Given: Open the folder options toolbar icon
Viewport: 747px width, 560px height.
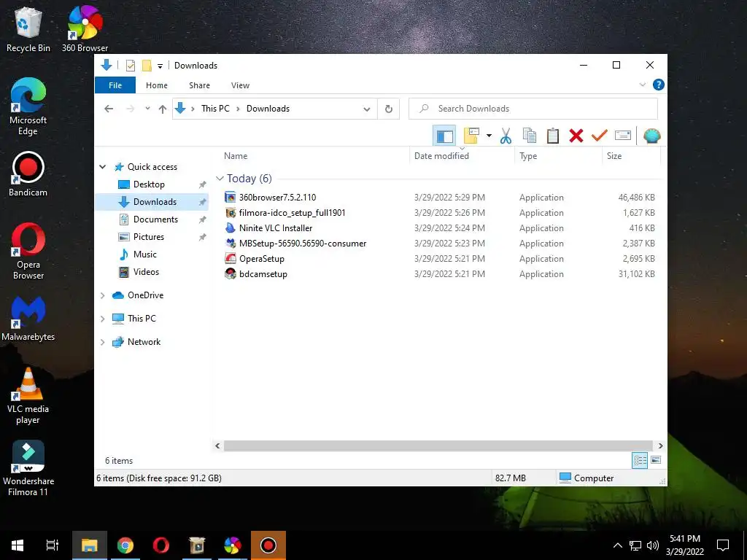Looking at the screenshot, I should [471, 136].
